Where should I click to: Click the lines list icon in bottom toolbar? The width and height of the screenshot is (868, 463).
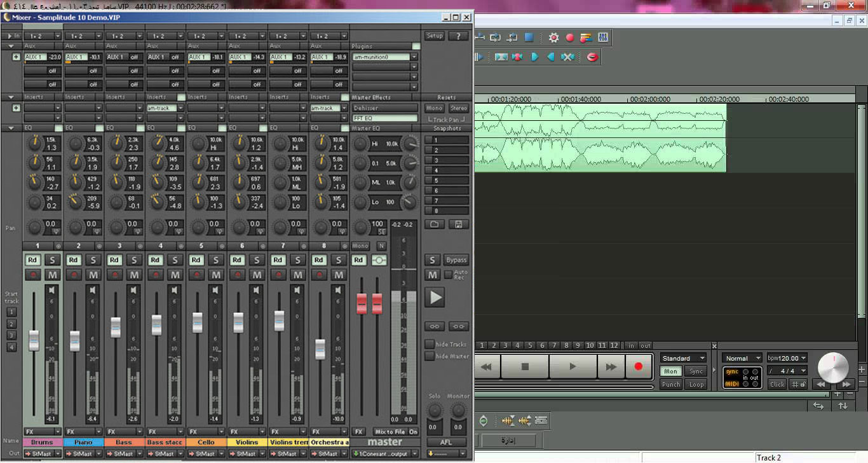541,420
